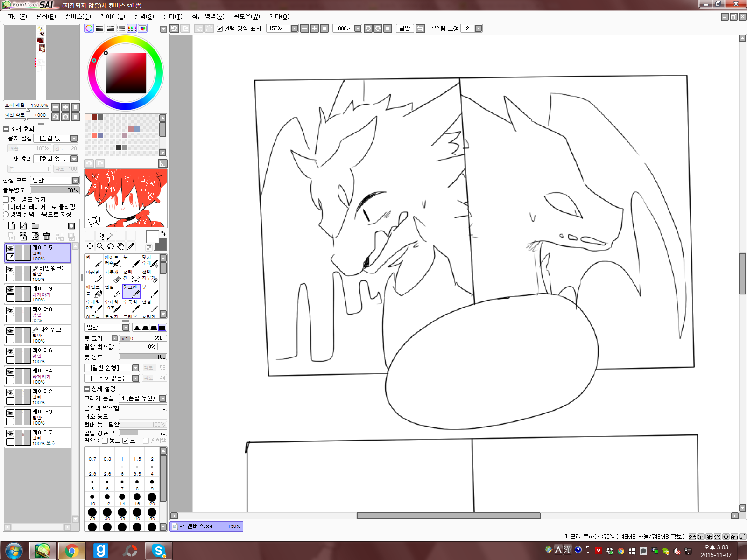747x560 pixels.
Task: Select the lasso selection tool
Action: 100,236
